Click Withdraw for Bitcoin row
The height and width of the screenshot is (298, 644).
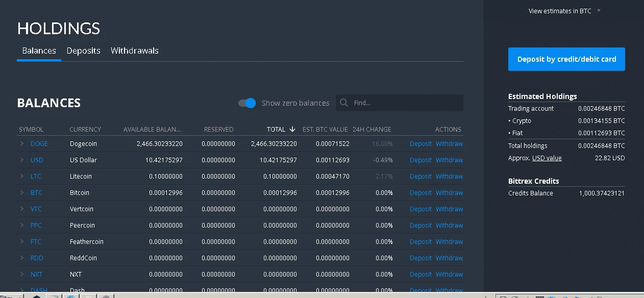(x=450, y=192)
